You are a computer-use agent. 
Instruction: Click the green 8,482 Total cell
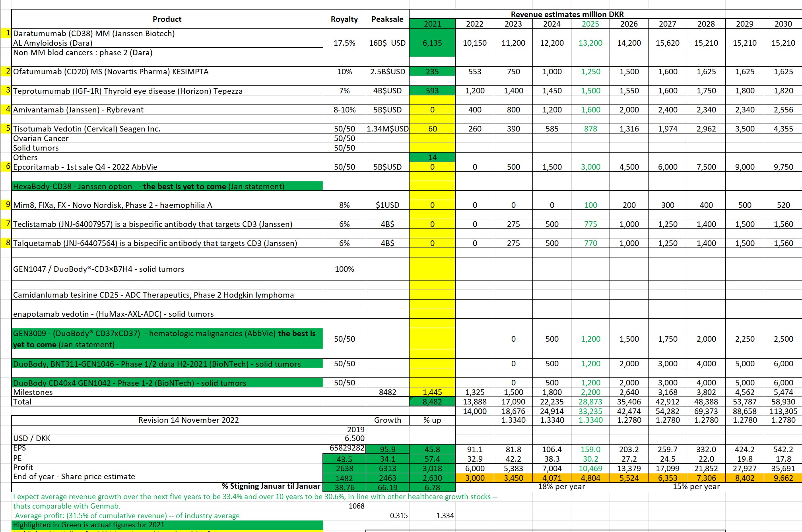pyautogui.click(x=432, y=402)
